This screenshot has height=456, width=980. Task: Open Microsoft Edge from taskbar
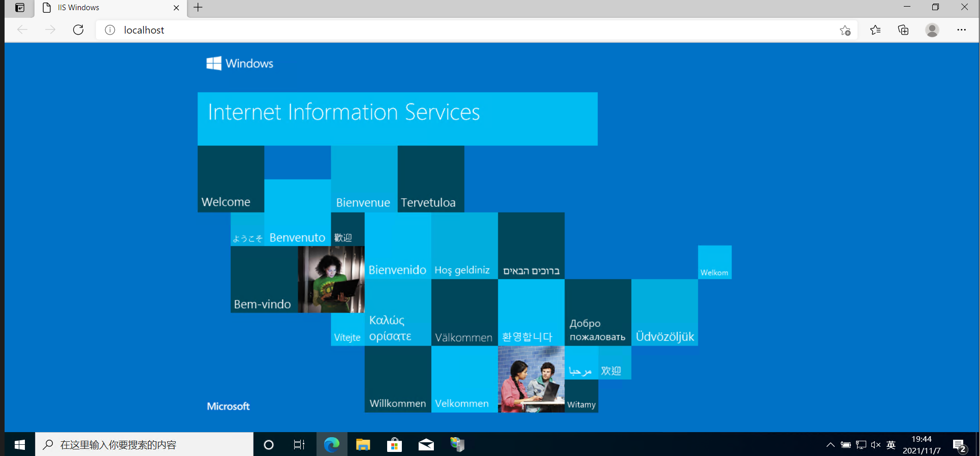332,445
